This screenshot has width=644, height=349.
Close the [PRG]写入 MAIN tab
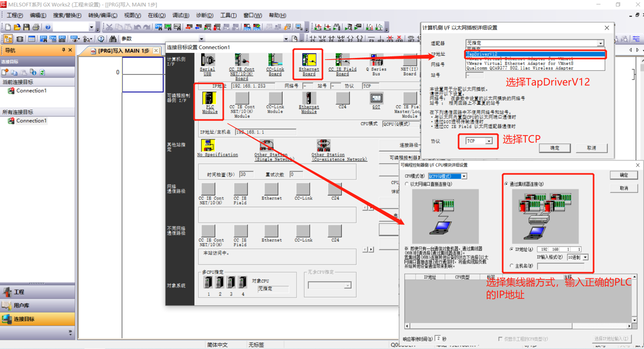pos(156,51)
